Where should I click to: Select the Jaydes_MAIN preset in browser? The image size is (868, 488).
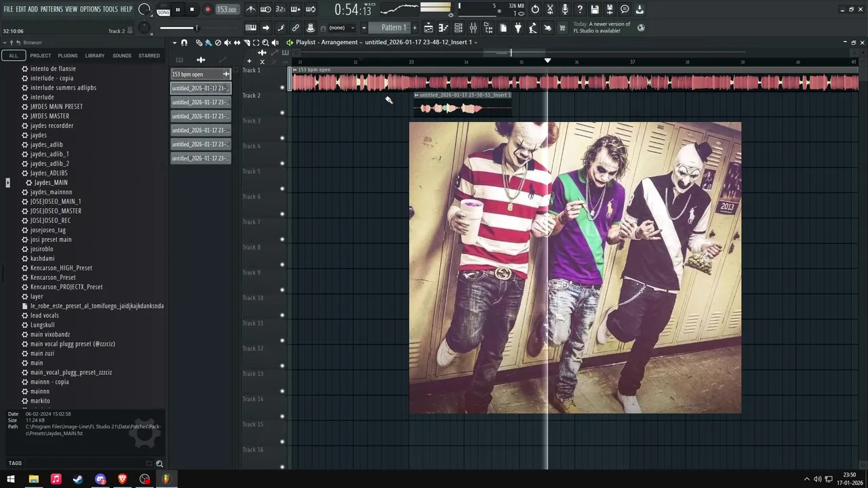coord(51,182)
